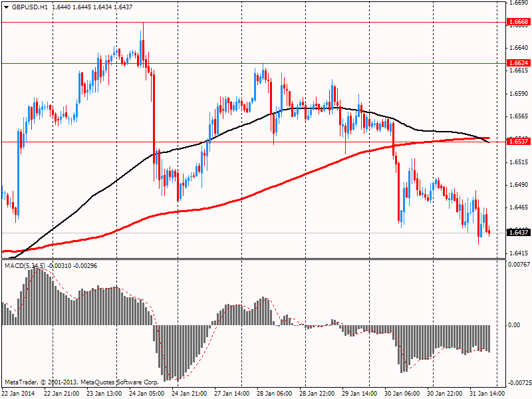Click the black 1.6437 current price tag
The width and height of the screenshot is (532, 399).
[519, 232]
